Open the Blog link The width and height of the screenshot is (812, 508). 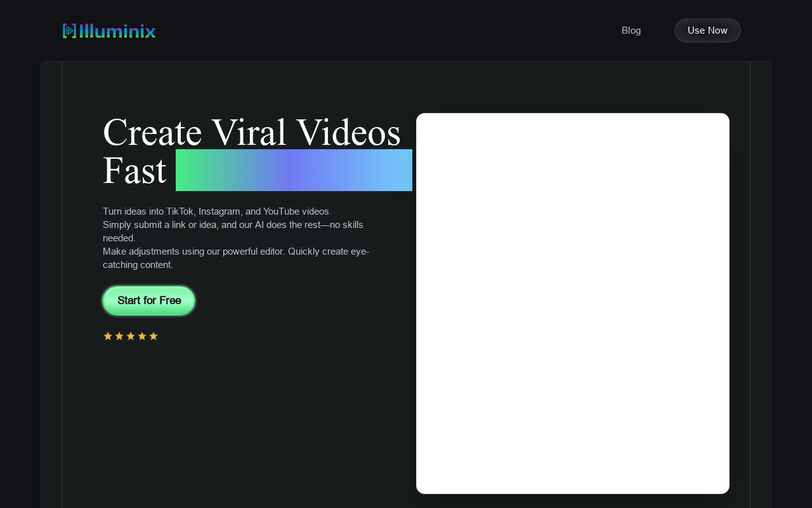pos(631,30)
